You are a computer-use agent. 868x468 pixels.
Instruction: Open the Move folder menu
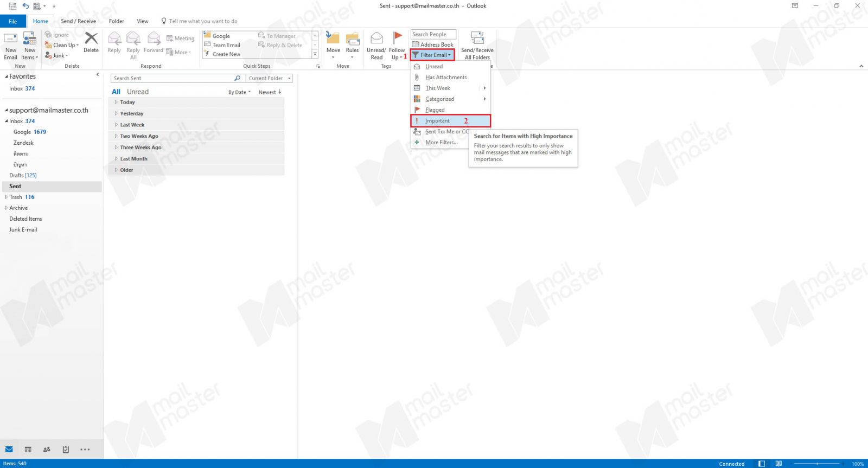point(333,46)
